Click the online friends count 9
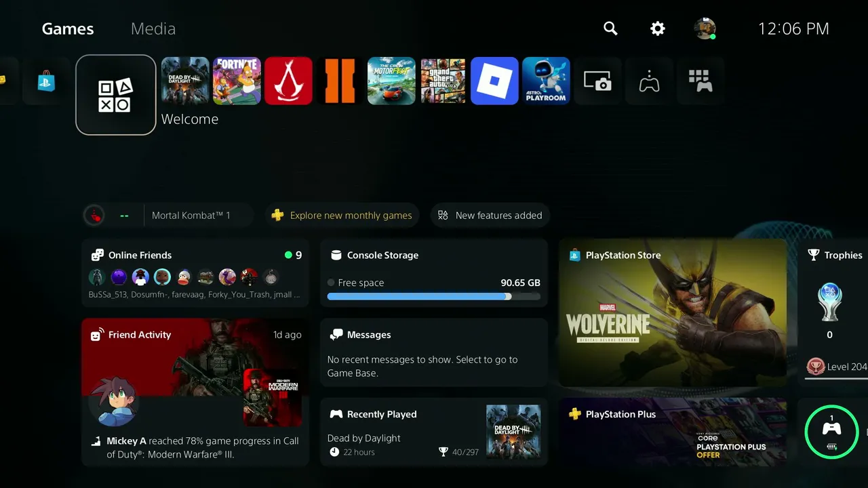 pos(298,255)
